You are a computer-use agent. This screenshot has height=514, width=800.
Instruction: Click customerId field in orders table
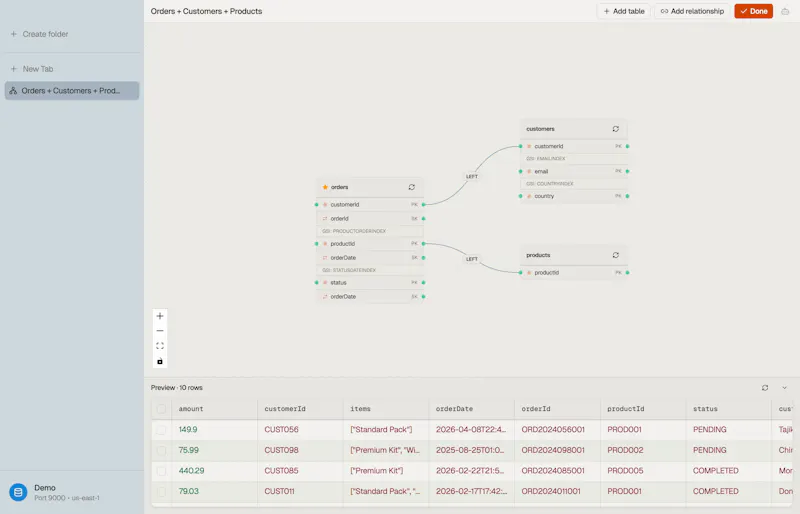(x=370, y=205)
